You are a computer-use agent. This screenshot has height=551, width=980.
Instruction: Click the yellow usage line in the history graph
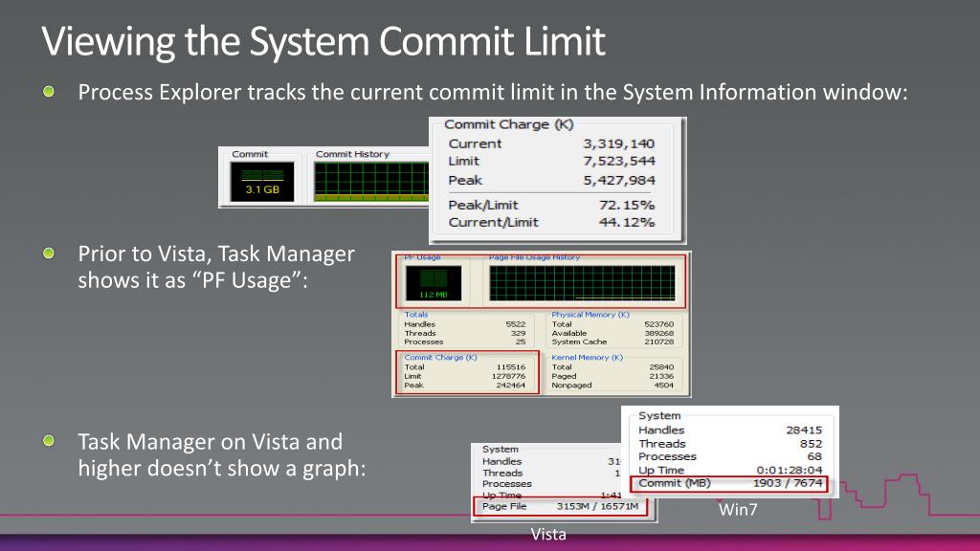tap(626, 297)
